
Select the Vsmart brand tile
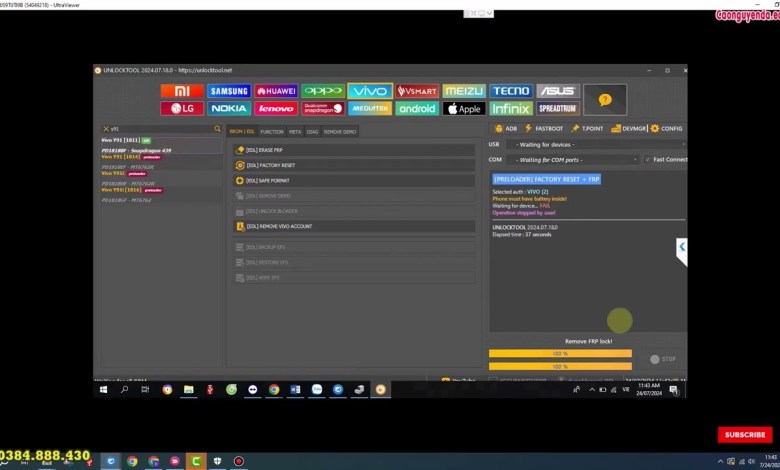(x=417, y=91)
